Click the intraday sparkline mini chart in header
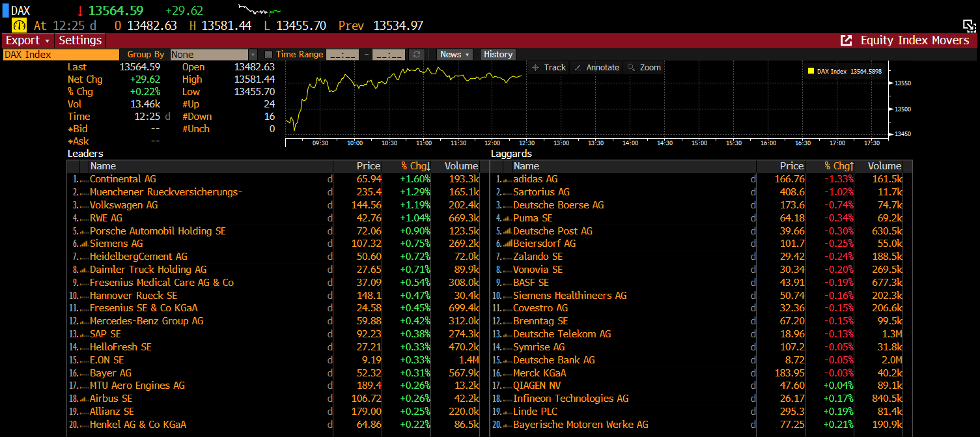980x437 pixels. click(260, 10)
